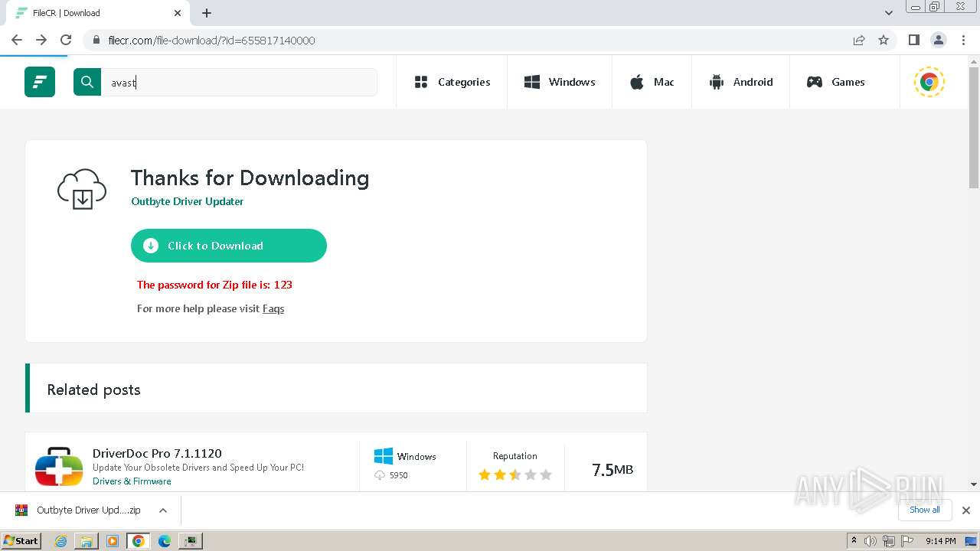
Task: Open the volume speaker tray icon
Action: coord(871,541)
